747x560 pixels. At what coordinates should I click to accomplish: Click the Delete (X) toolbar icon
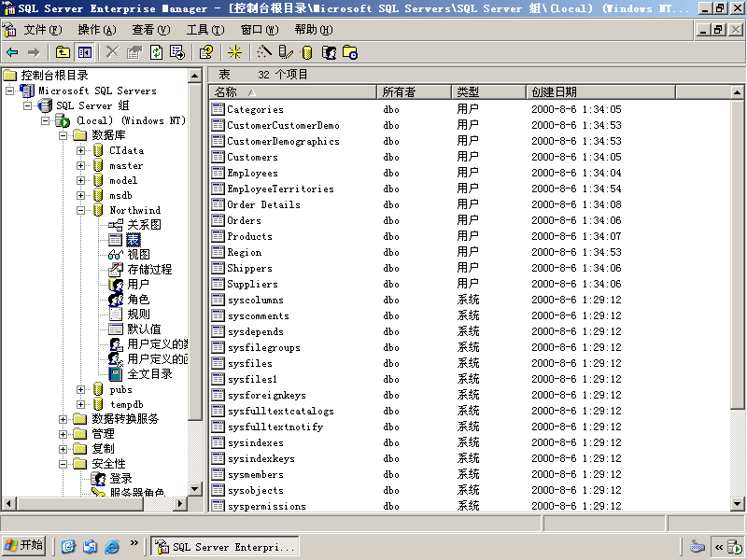[112, 52]
